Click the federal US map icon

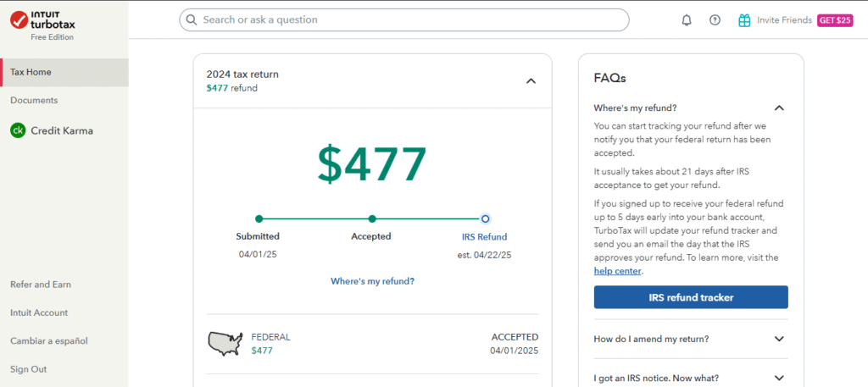point(225,343)
